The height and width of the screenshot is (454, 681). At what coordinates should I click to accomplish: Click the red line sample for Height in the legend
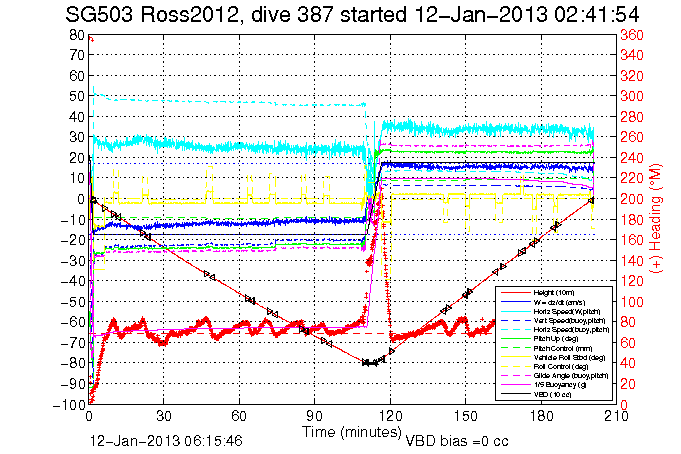(x=516, y=293)
